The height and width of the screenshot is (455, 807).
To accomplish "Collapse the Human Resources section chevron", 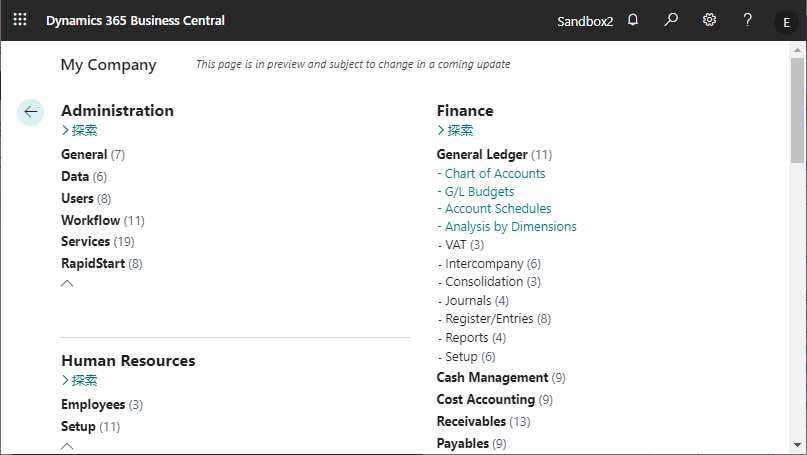I will (67, 446).
